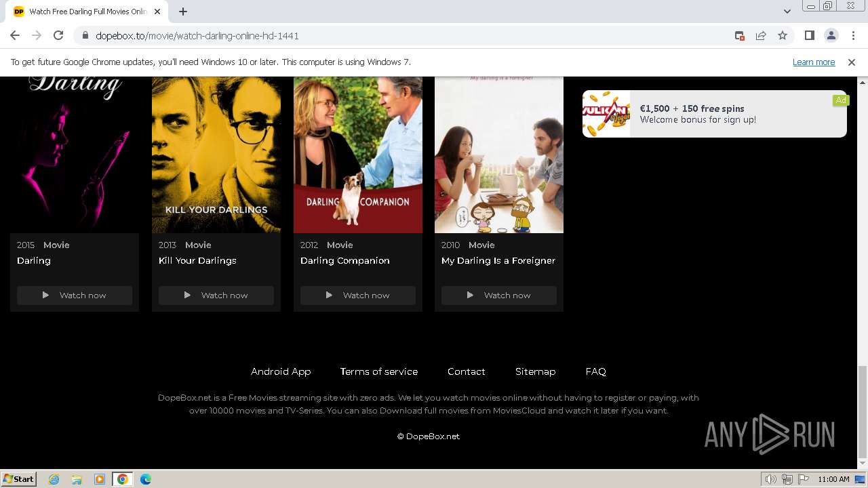Open My Darling Is a Foreigner poster
This screenshot has height=488, width=868.
[x=499, y=155]
